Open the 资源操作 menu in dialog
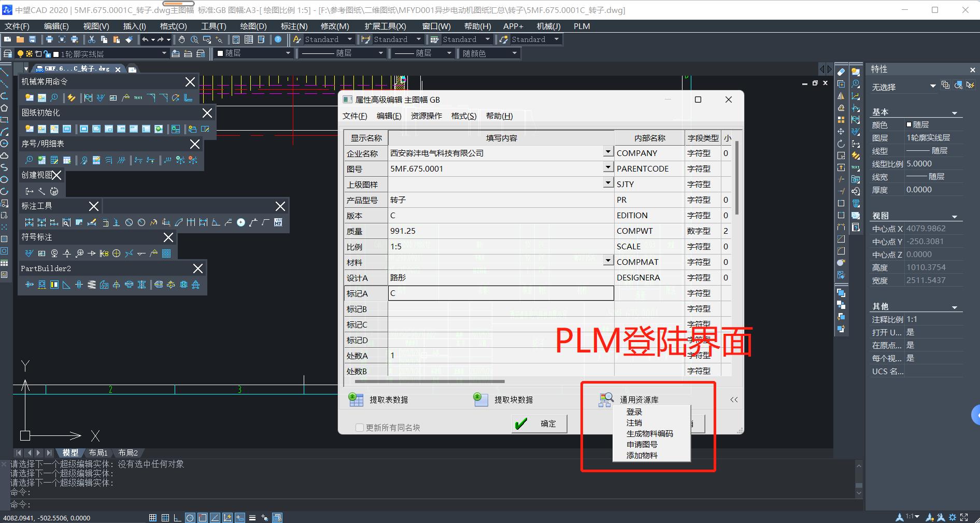Image resolution: width=980 pixels, height=523 pixels. point(426,116)
